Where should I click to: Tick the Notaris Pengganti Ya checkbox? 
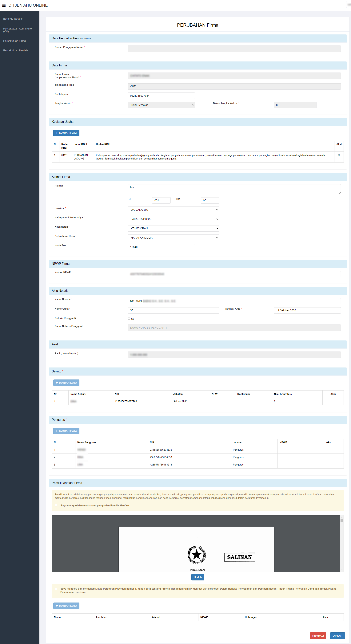point(129,319)
